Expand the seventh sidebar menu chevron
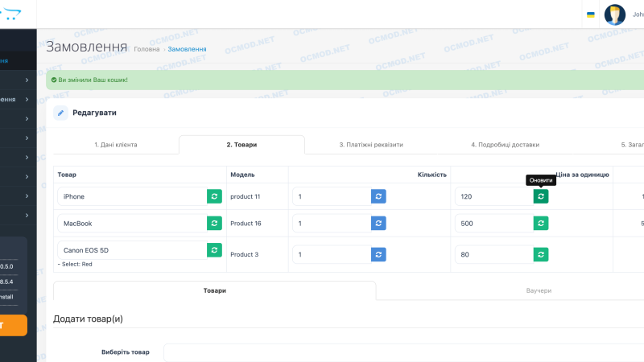The width and height of the screenshot is (644, 362). click(27, 195)
